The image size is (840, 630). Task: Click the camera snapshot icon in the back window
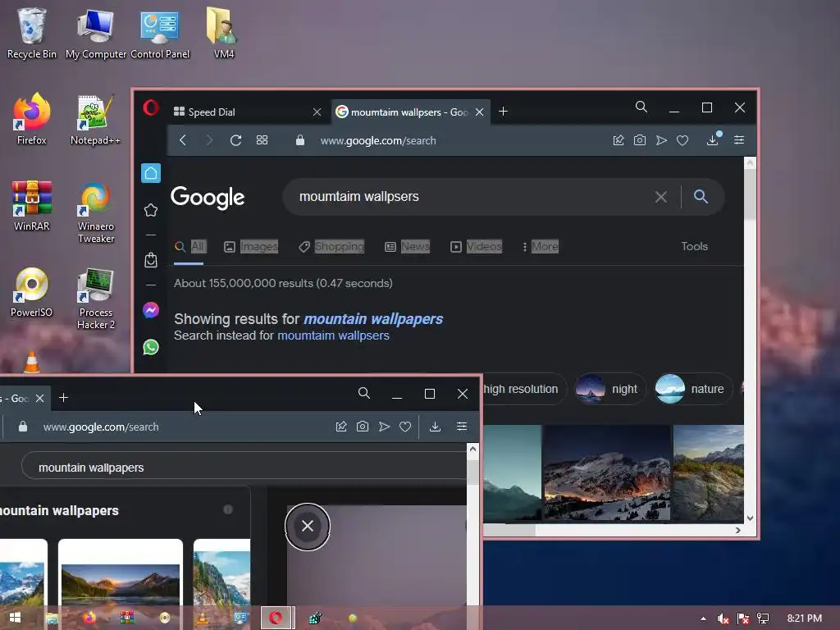point(640,140)
